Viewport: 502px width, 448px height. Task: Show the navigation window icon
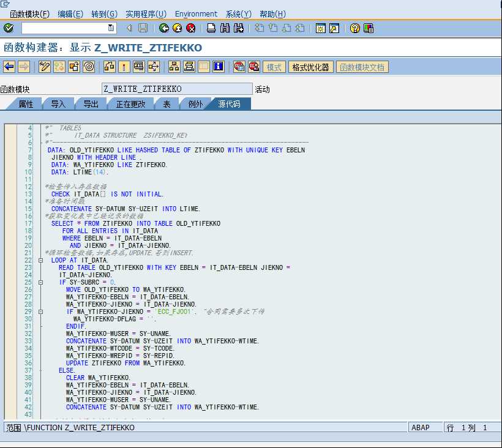(189, 67)
